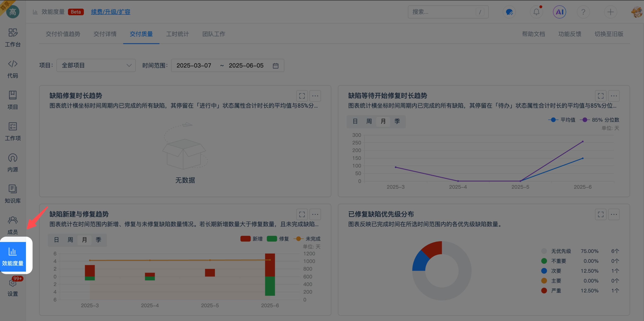Open more options for 缺陷等待开始修复时长趋势

(614, 96)
